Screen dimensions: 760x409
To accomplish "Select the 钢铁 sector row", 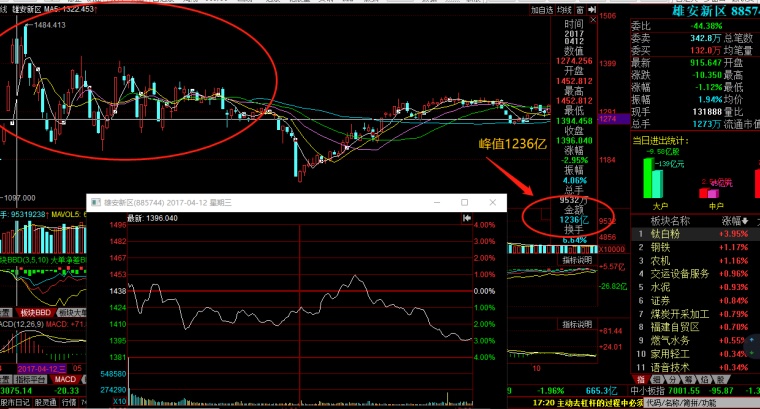I will point(696,247).
